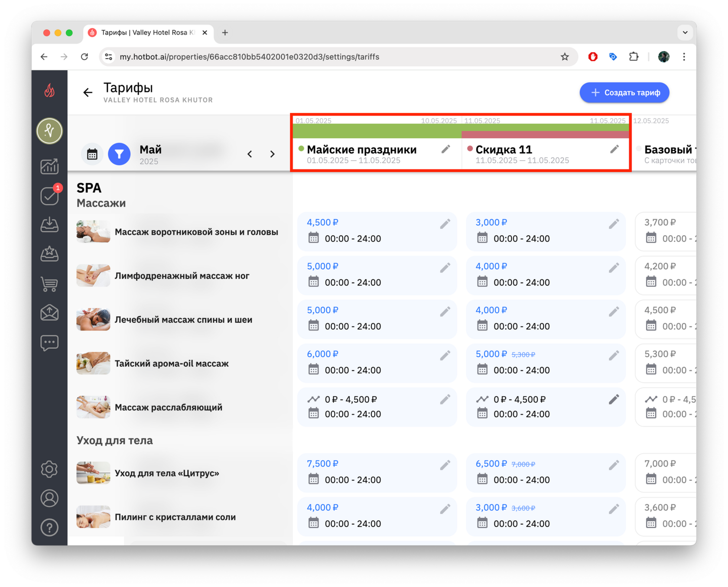Viewport: 728px width, 587px height.
Task: Click the 7,000 ₽ Базовый price cell
Action: pyautogui.click(x=666, y=473)
